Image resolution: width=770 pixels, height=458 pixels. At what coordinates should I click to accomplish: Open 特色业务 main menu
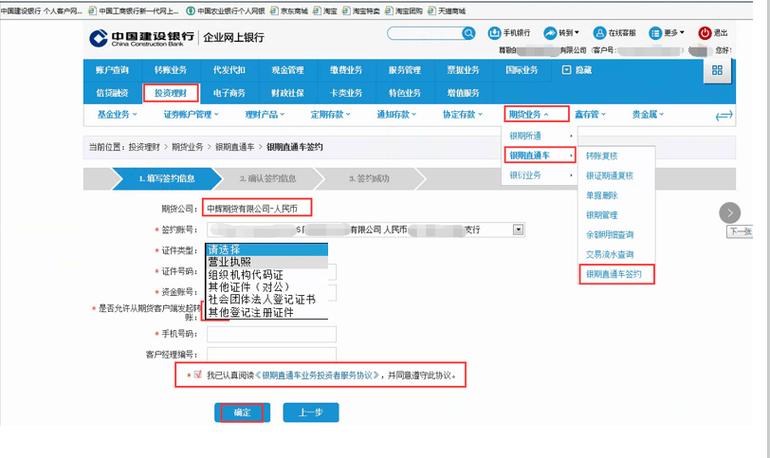405,93
